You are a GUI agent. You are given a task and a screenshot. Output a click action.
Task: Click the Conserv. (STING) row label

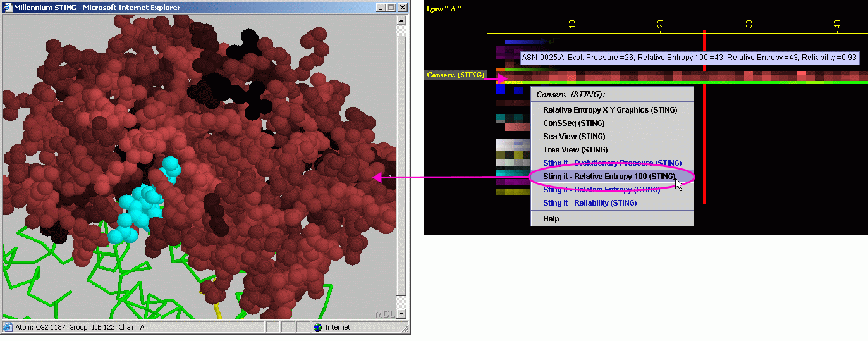coord(455,75)
